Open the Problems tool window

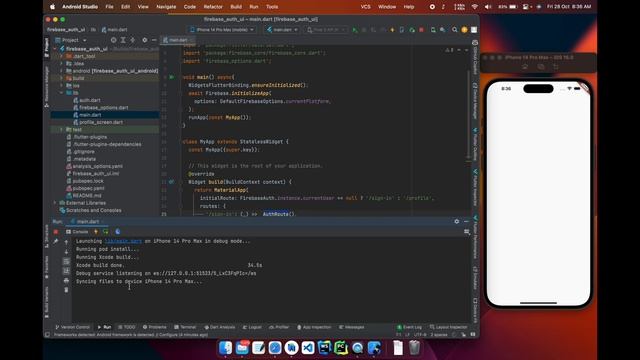(155, 327)
